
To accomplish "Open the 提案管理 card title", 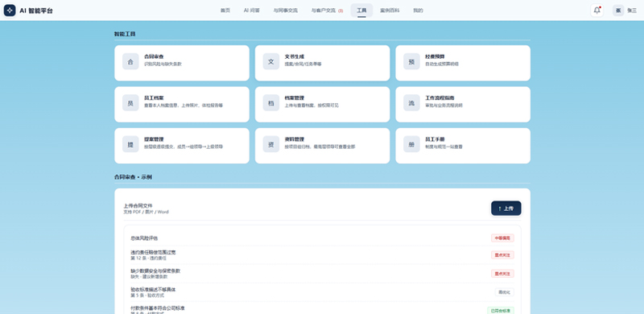I will 154,139.
